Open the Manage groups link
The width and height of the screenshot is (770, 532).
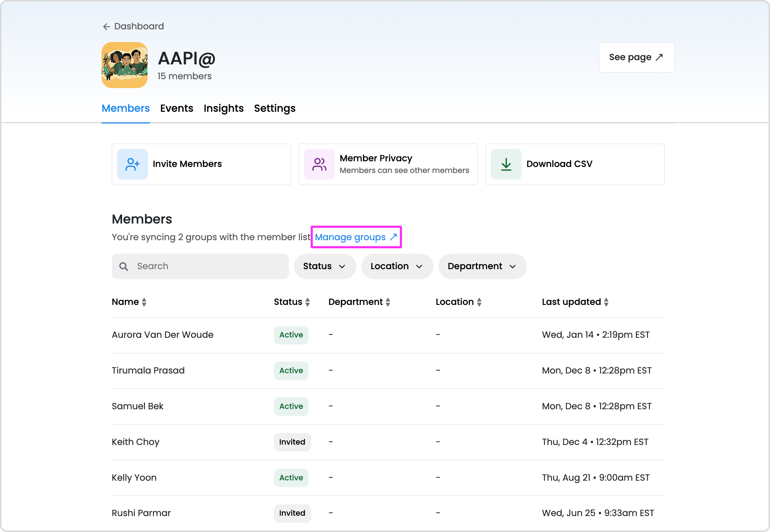[x=356, y=237]
